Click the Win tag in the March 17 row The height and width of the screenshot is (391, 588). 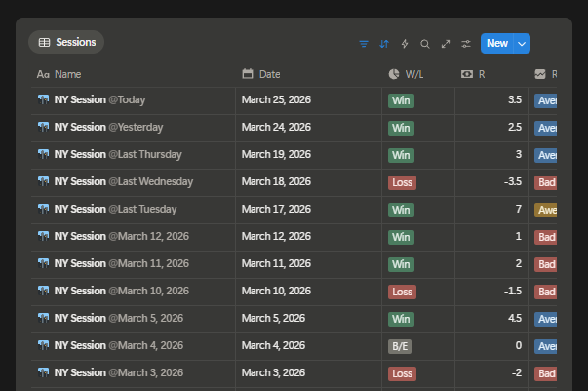[x=401, y=210]
